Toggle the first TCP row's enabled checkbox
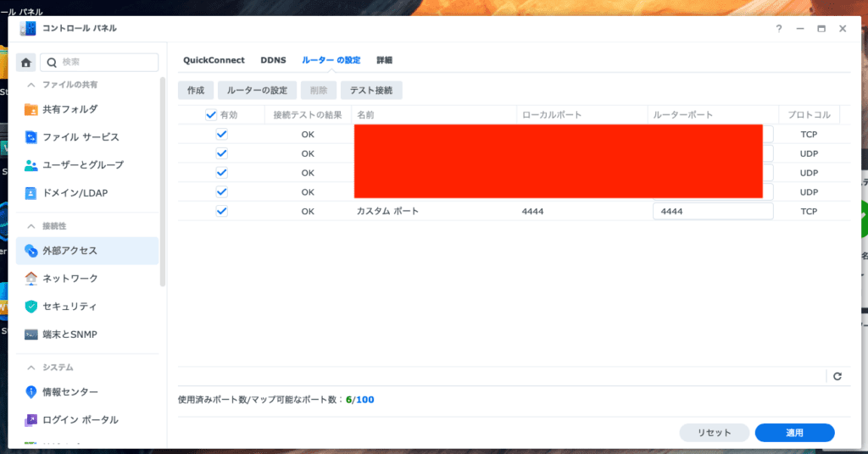This screenshot has width=868, height=454. [222, 134]
